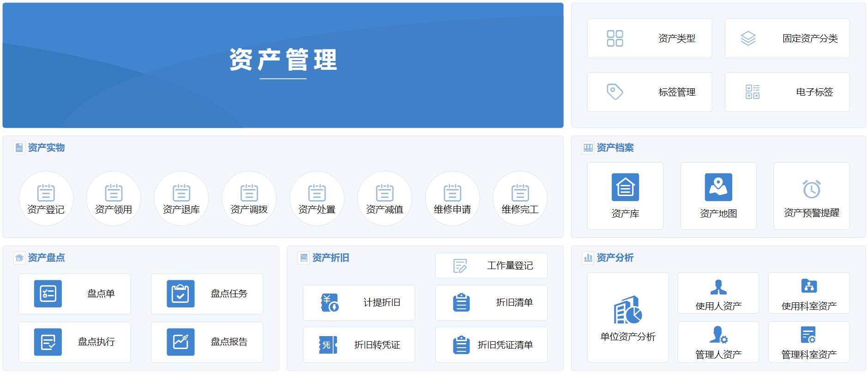Click the 盘点执行 icon
The height and width of the screenshot is (374, 868).
point(48,342)
